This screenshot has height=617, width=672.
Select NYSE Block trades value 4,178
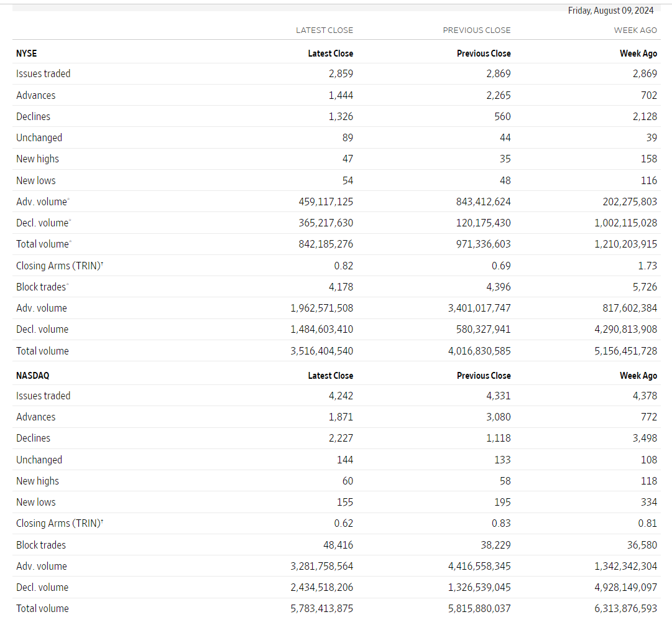pos(341,287)
